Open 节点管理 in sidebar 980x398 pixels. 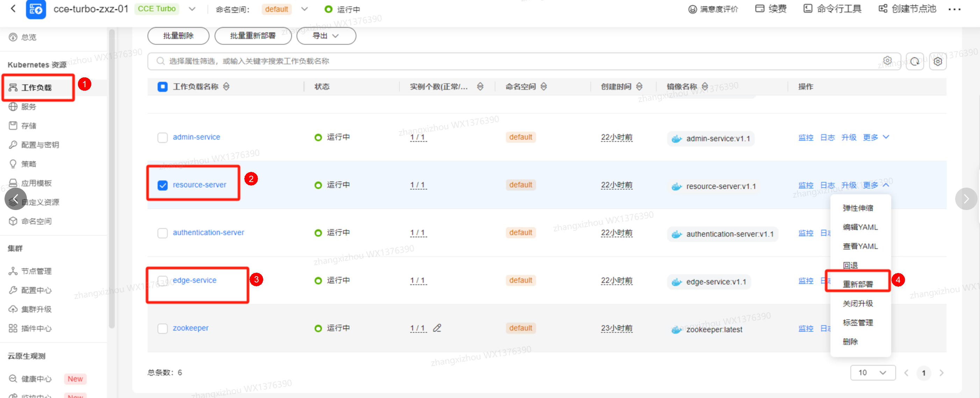pyautogui.click(x=36, y=271)
